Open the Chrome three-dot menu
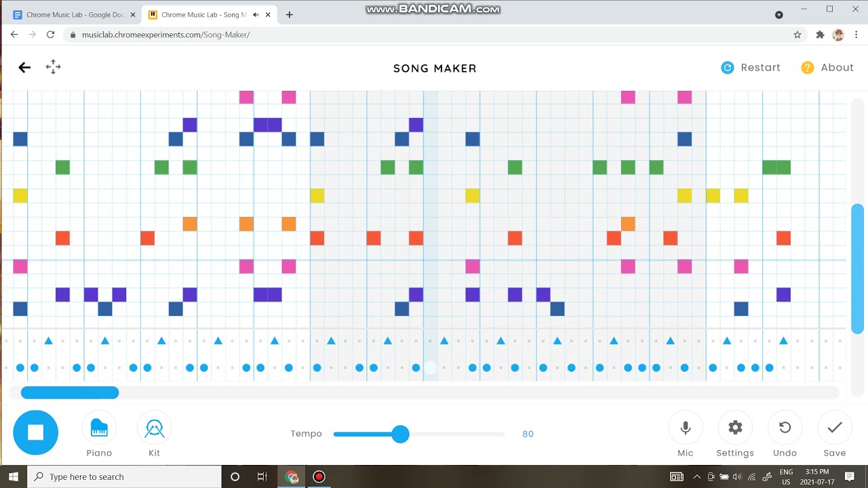 coord(856,35)
